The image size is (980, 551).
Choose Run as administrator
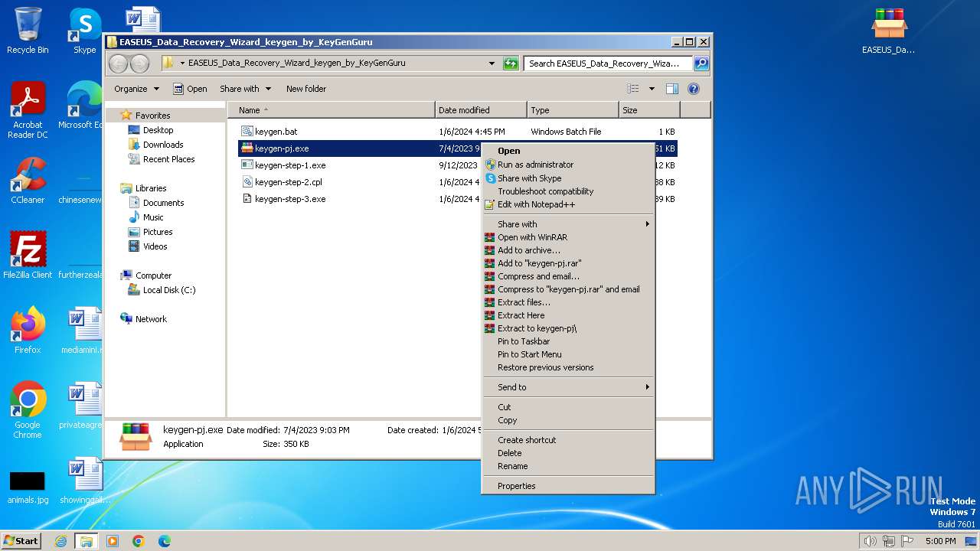pos(568,165)
